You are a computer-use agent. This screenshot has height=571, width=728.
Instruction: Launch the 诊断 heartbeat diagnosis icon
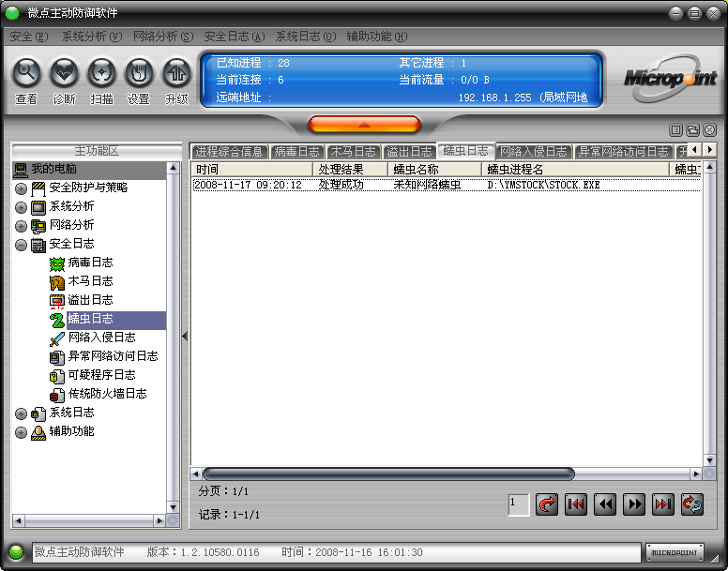pos(64,72)
